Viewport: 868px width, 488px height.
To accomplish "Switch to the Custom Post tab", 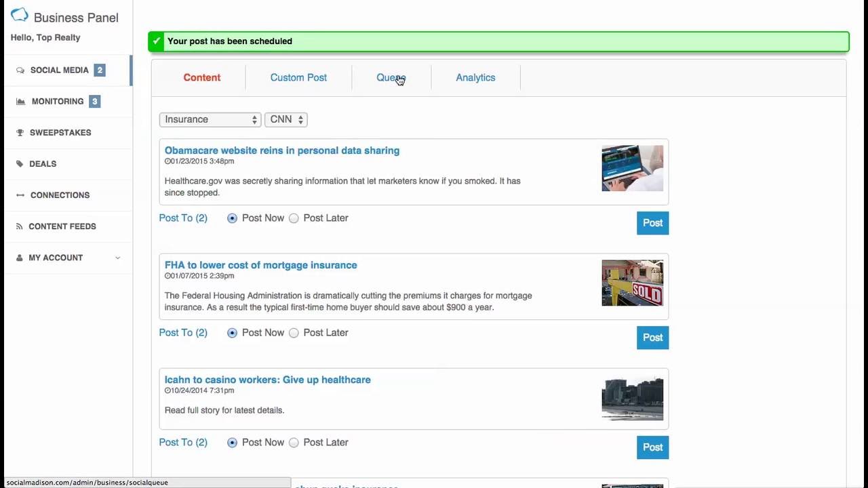I will pos(298,77).
